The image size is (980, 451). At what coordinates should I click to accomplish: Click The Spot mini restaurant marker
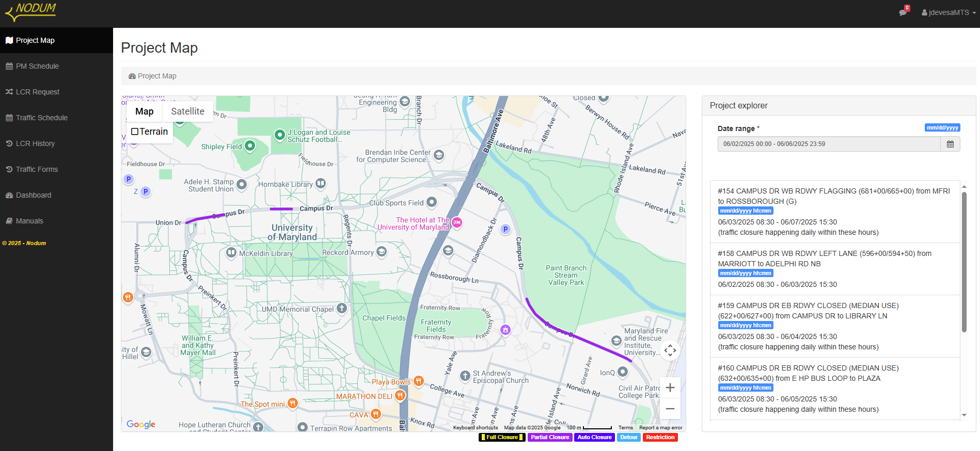293,402
